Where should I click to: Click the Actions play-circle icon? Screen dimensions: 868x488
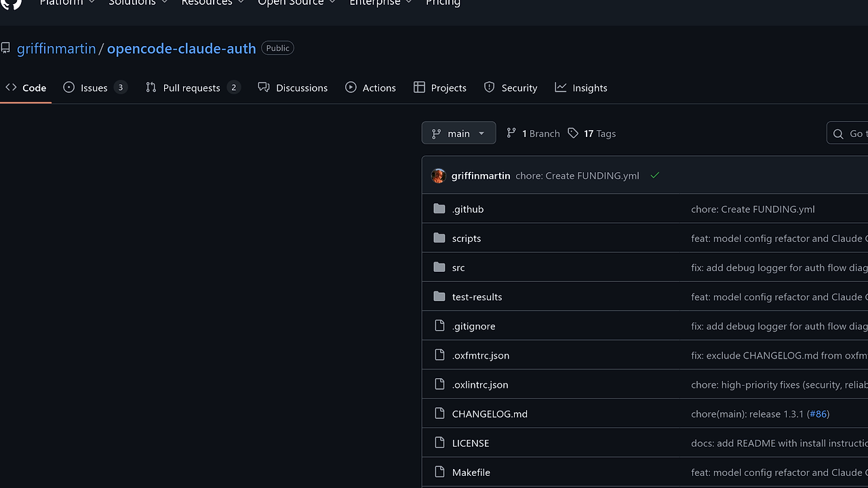[351, 87]
